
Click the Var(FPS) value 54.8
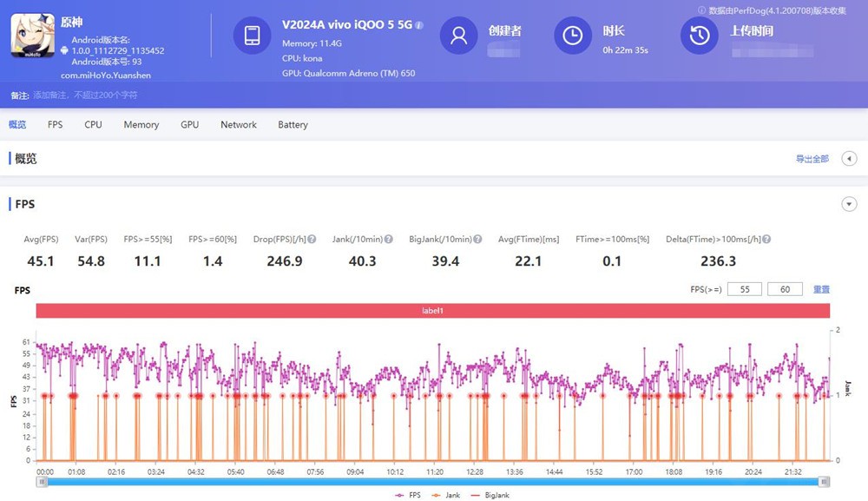pyautogui.click(x=91, y=261)
